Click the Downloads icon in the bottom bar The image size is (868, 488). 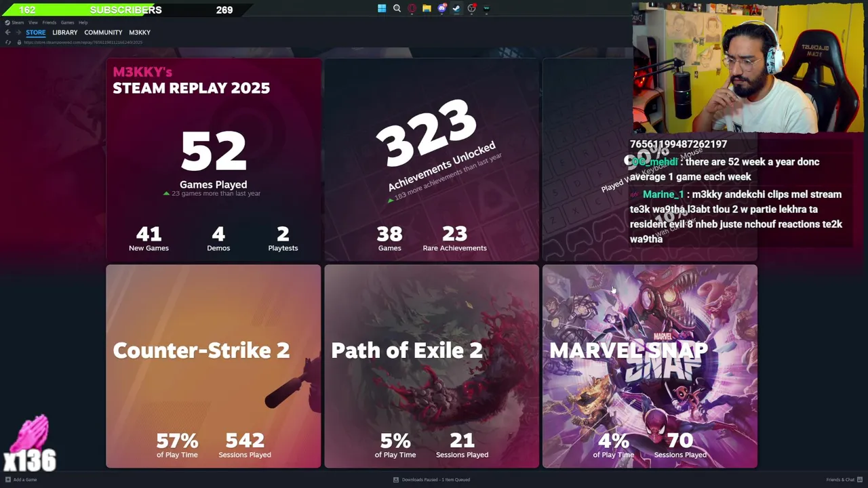point(396,480)
